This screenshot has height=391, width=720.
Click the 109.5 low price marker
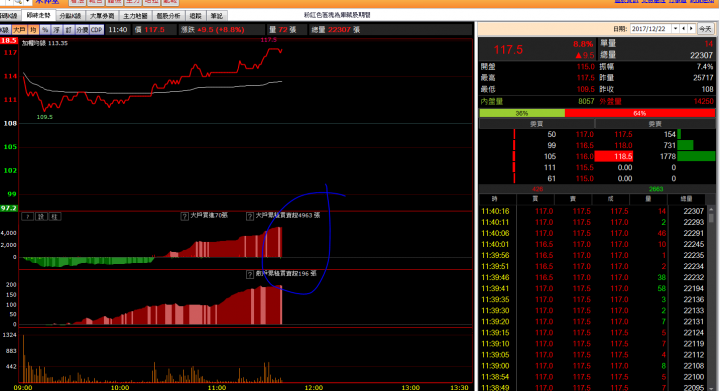click(45, 117)
